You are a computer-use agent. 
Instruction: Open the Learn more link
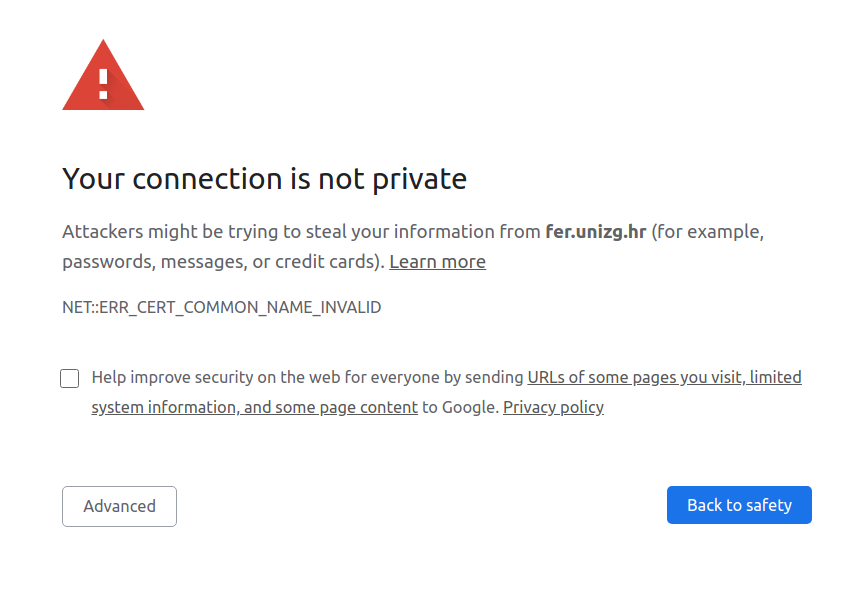point(437,262)
